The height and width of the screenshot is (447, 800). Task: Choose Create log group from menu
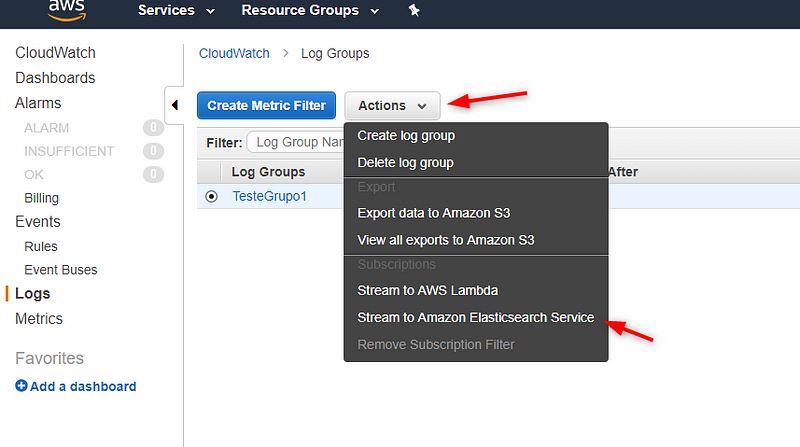(406, 136)
